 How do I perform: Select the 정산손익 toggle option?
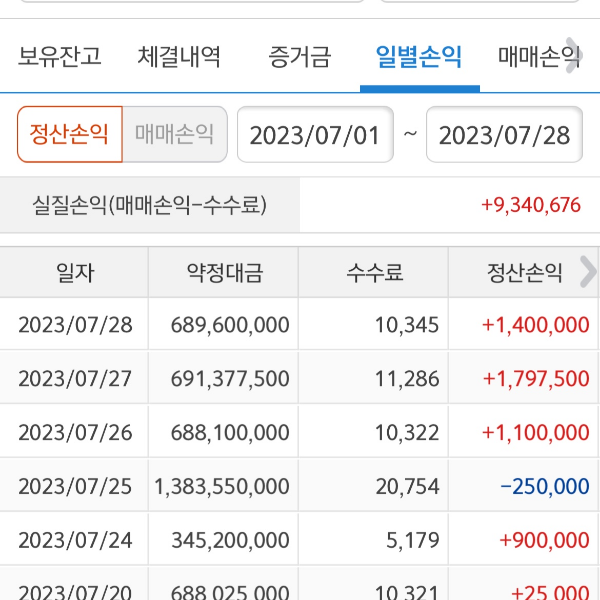69,134
